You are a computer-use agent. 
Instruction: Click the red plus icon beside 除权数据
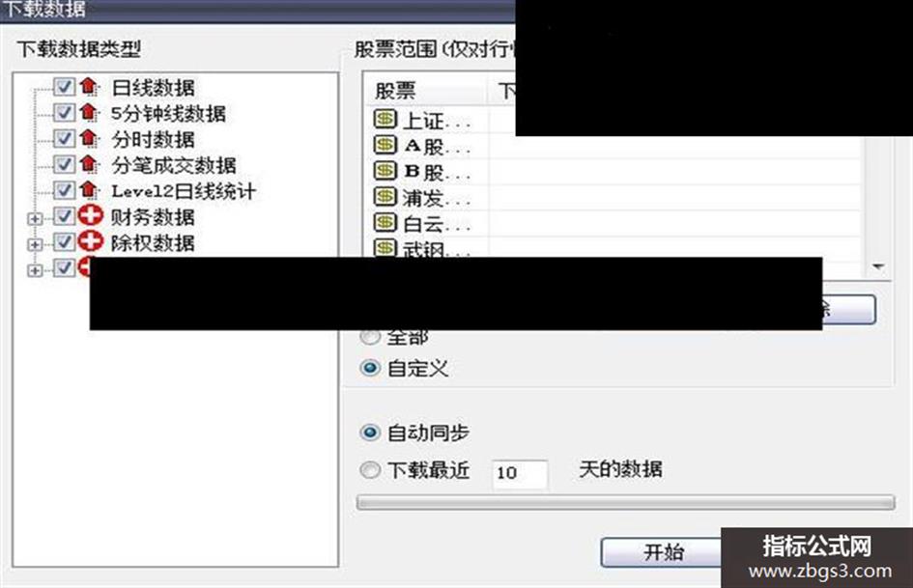click(x=90, y=241)
